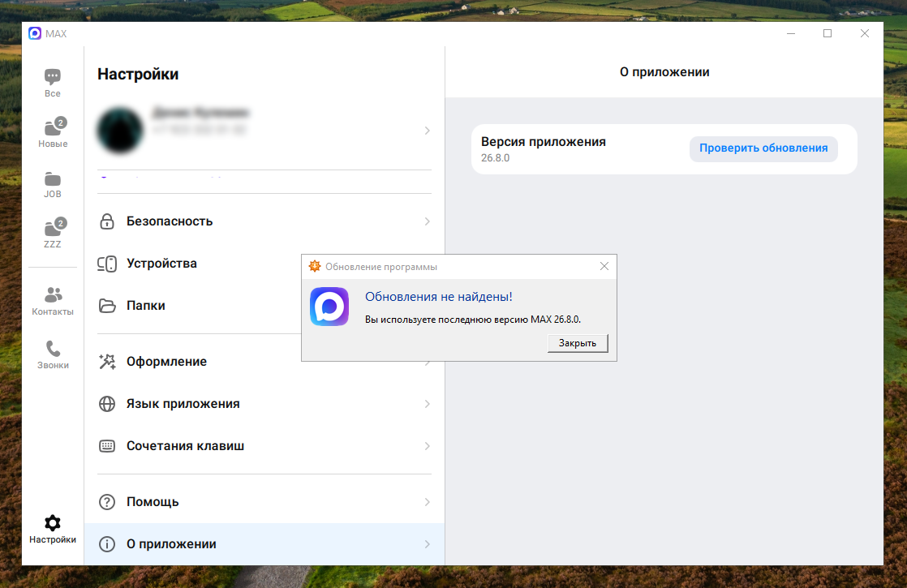Open the Все chats sidebar icon
Viewport: 907px width, 588px height.
pos(53,78)
